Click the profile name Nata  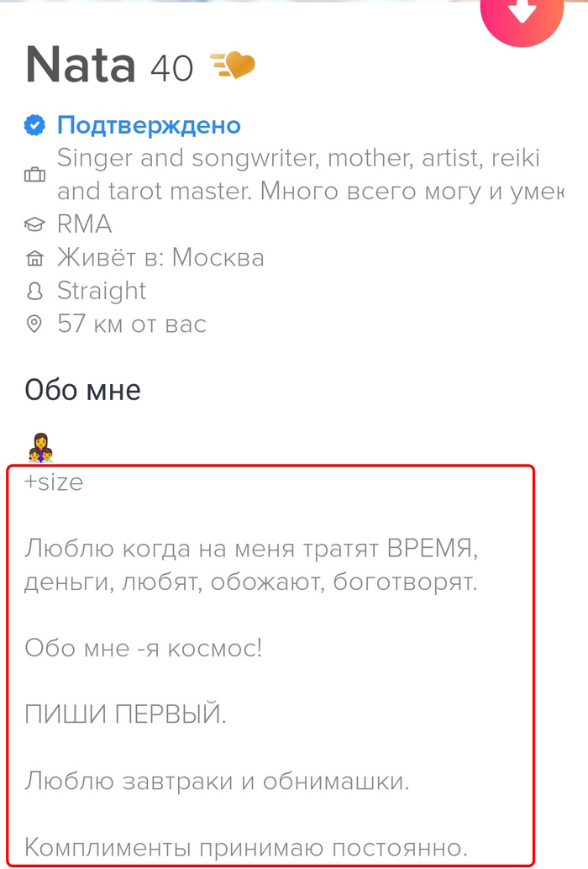(x=80, y=65)
